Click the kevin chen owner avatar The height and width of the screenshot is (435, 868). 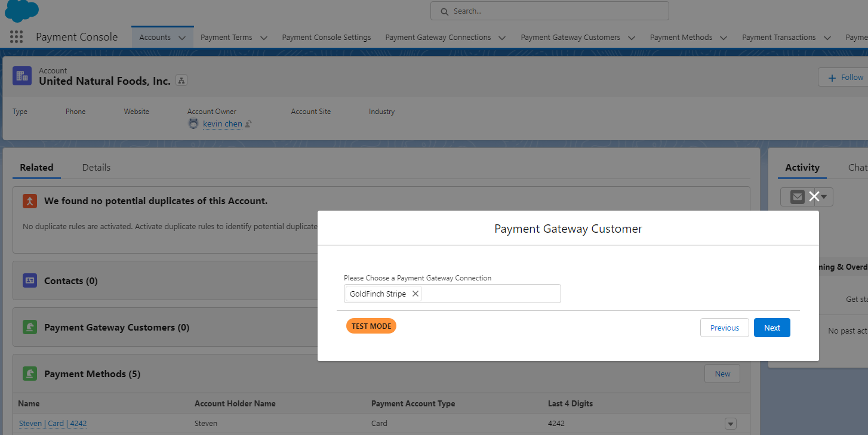(x=193, y=124)
